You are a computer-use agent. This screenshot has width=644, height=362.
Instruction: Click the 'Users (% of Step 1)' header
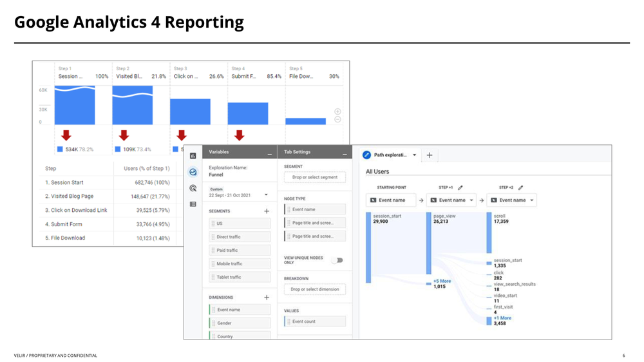(147, 169)
